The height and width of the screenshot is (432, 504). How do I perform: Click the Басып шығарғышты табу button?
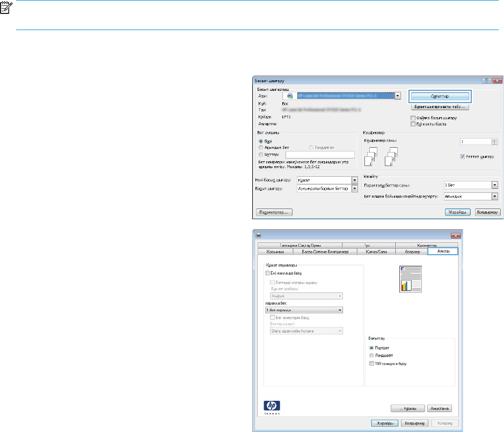click(x=440, y=106)
